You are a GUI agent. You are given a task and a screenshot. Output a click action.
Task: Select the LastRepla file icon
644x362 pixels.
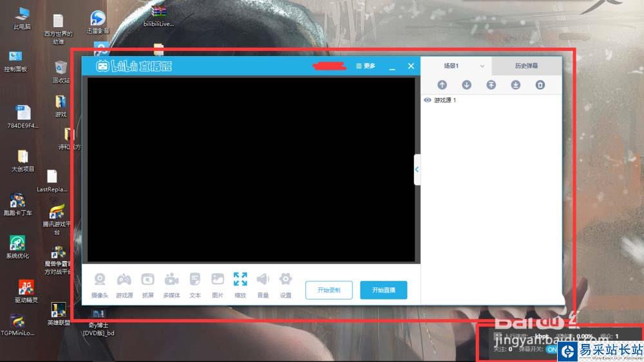coord(52,181)
